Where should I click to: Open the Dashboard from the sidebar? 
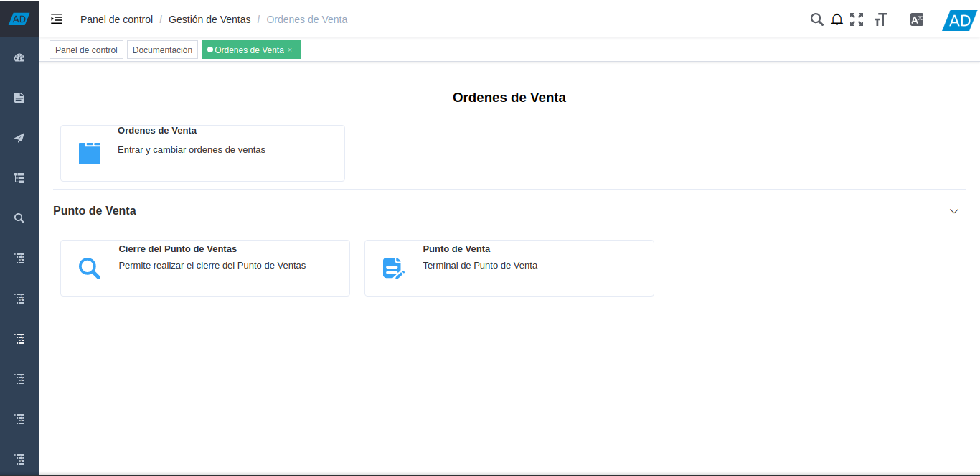pyautogui.click(x=19, y=57)
